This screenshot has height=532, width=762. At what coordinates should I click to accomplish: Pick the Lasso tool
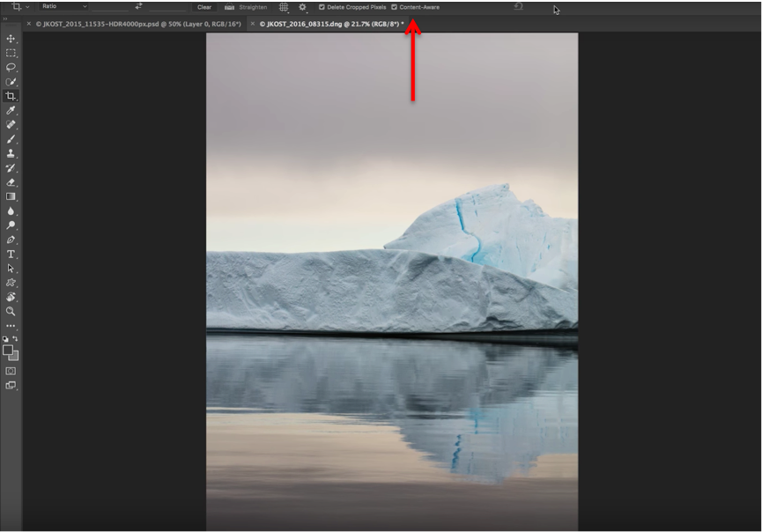(11, 67)
